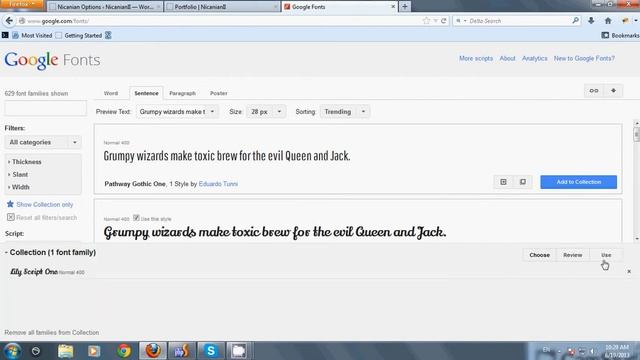640x360 pixels.
Task: Open the Eduardo Tunni author link
Action: (x=218, y=184)
